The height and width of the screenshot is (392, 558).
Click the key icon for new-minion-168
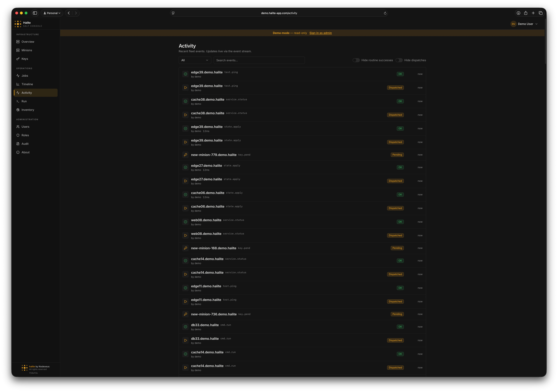click(x=185, y=248)
